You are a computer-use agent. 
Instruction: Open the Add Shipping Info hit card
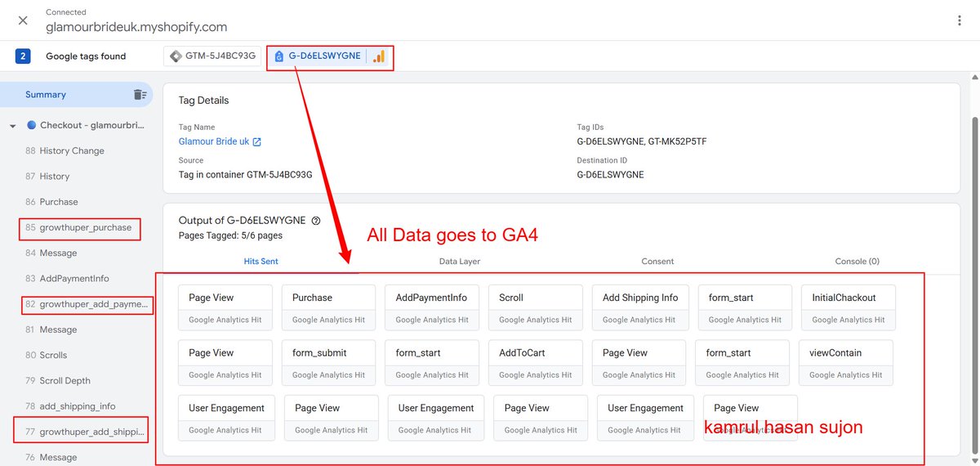[x=640, y=307]
